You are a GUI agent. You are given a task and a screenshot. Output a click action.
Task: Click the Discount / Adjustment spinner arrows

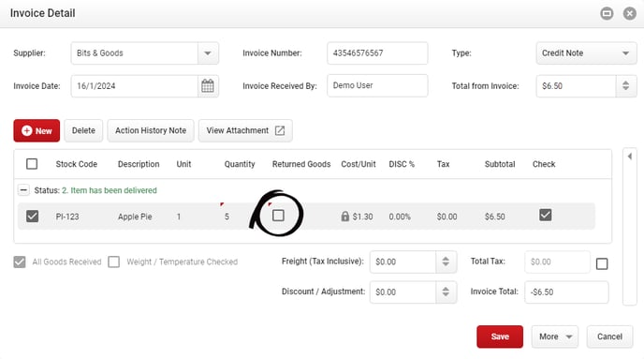[x=446, y=292]
